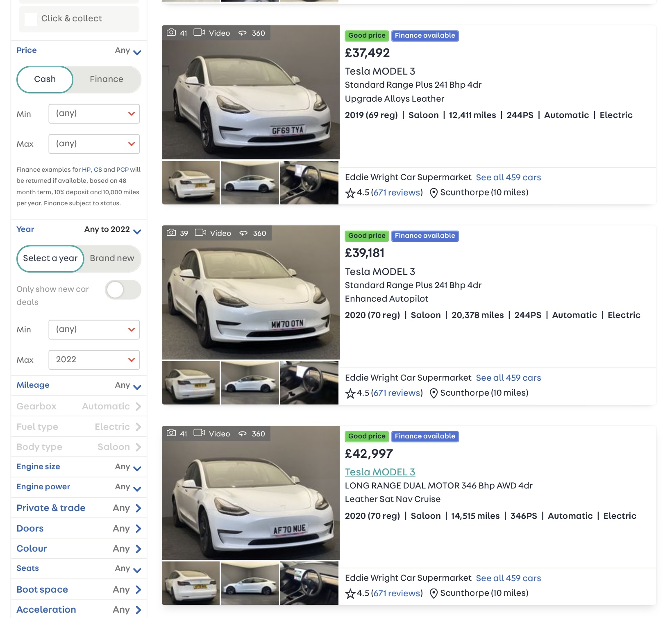Expand the Seats filter

[x=79, y=569]
